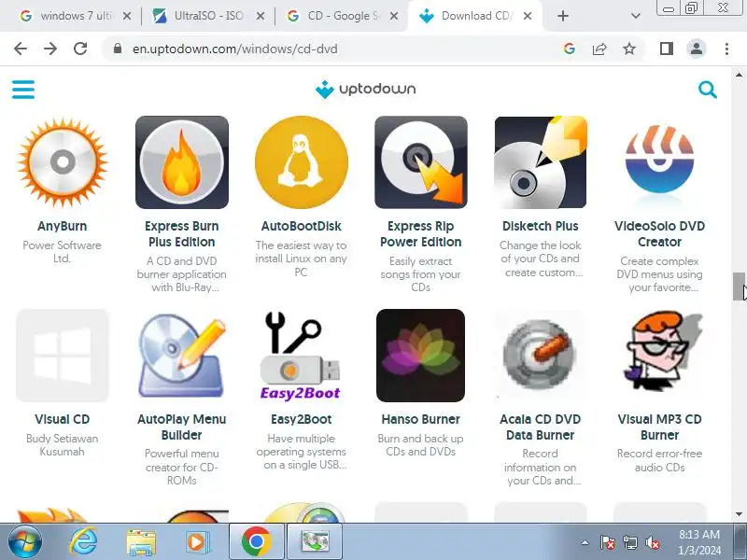The height and width of the screenshot is (560, 747).
Task: Click the Uptodown logo
Action: 365,89
